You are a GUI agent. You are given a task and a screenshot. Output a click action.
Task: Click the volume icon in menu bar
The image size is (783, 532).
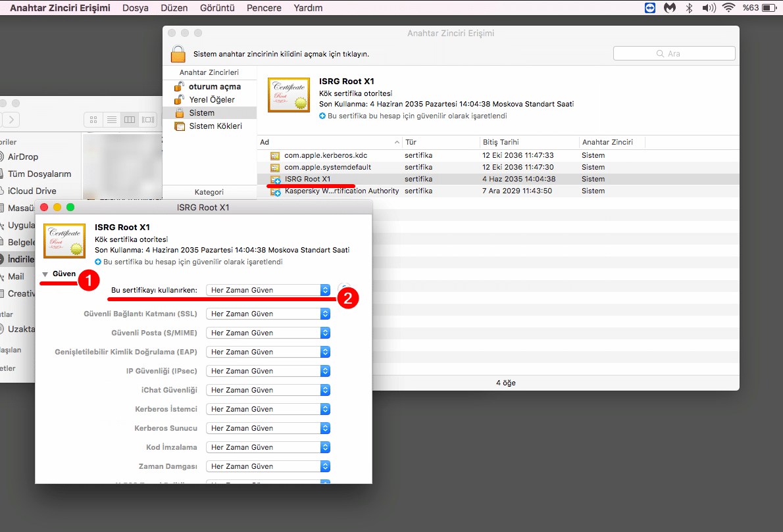click(708, 8)
